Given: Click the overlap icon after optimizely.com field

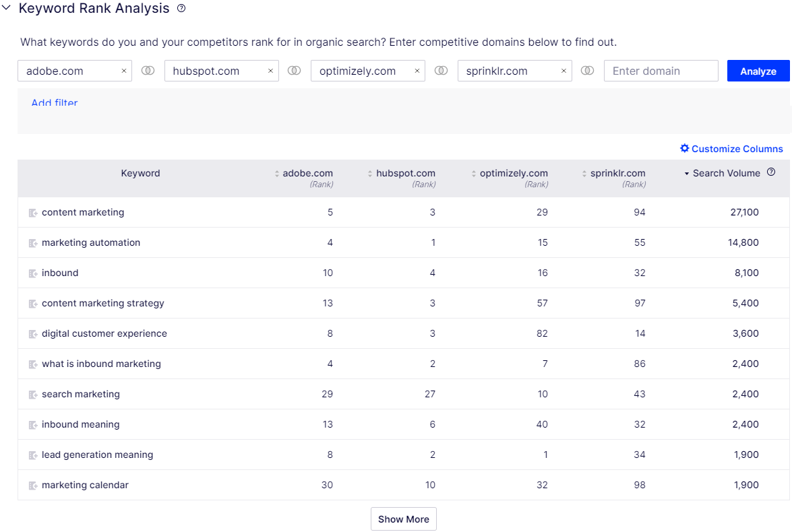Looking at the screenshot, I should click(441, 71).
